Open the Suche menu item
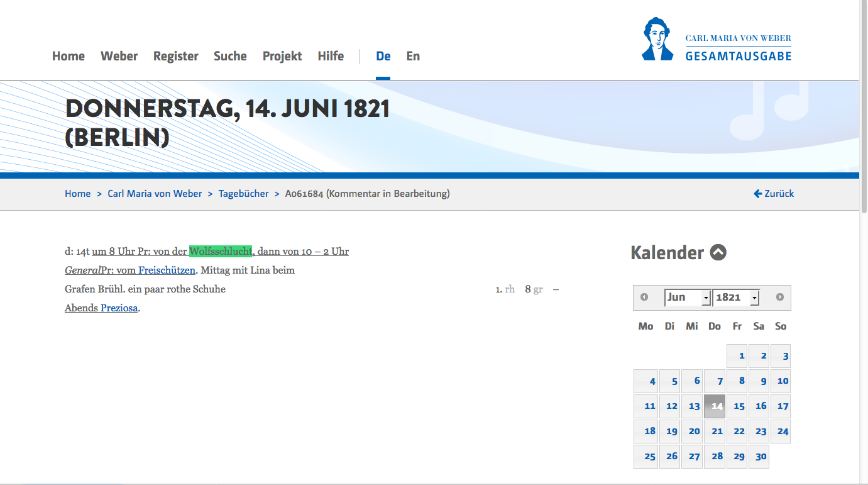 click(x=230, y=56)
